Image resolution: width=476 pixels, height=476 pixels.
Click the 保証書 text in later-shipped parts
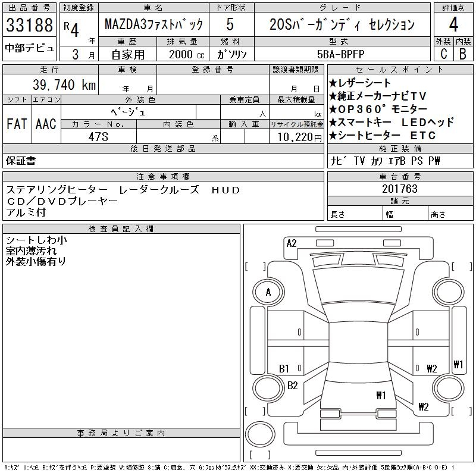[x=21, y=161]
